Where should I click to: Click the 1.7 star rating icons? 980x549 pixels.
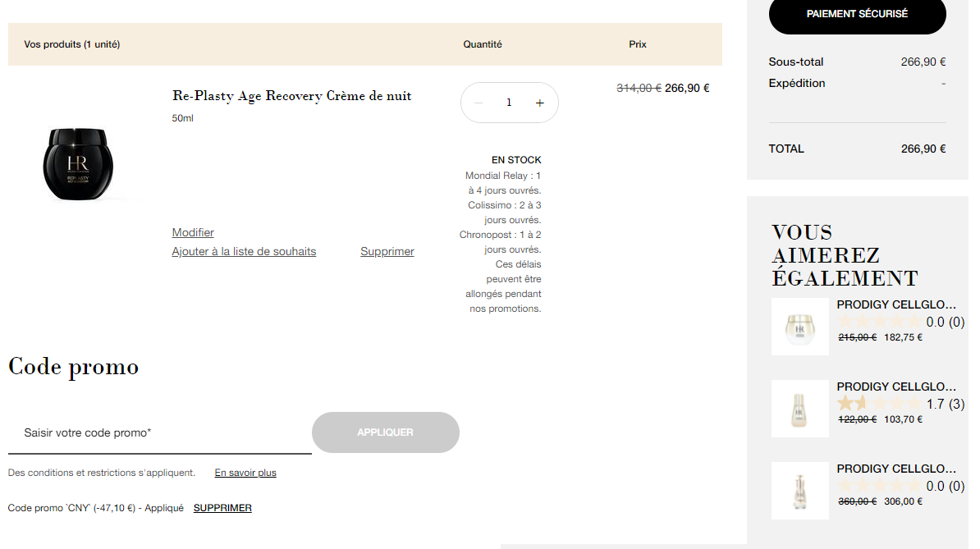pos(880,404)
